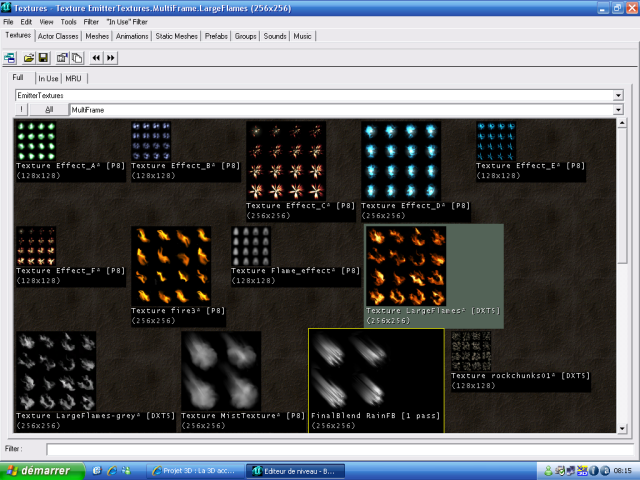
Task: Open the Tools menu
Action: [x=68, y=22]
